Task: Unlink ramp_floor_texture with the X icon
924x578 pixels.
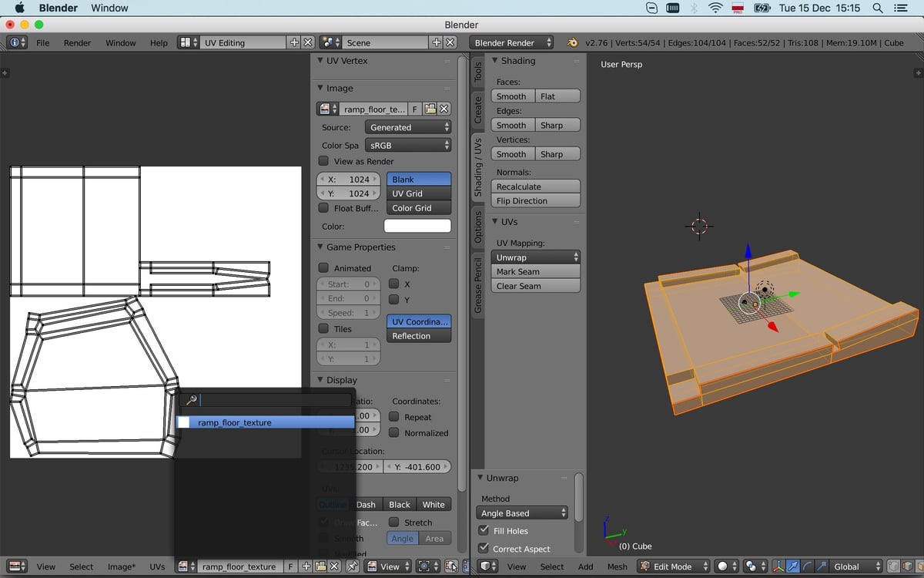Action: [x=334, y=566]
